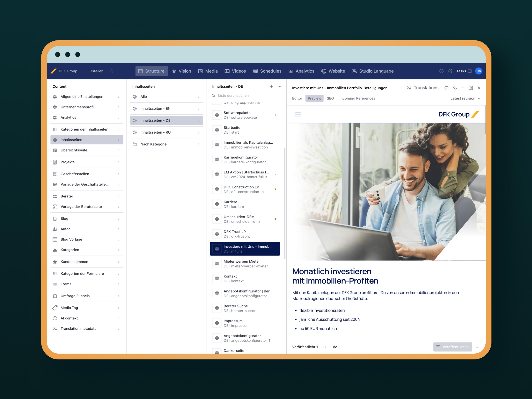Open the help question mark icon
The width and height of the screenshot is (532, 399).
tap(441, 71)
